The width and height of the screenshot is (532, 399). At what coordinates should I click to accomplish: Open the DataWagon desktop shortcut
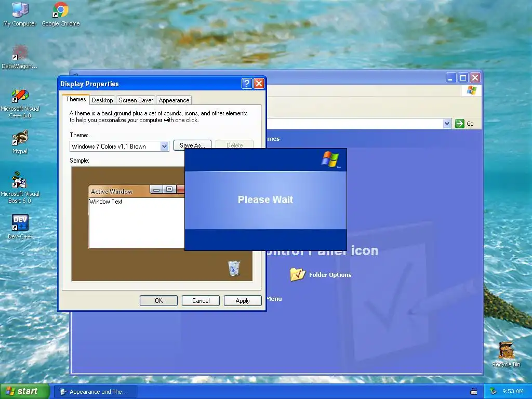click(x=20, y=57)
